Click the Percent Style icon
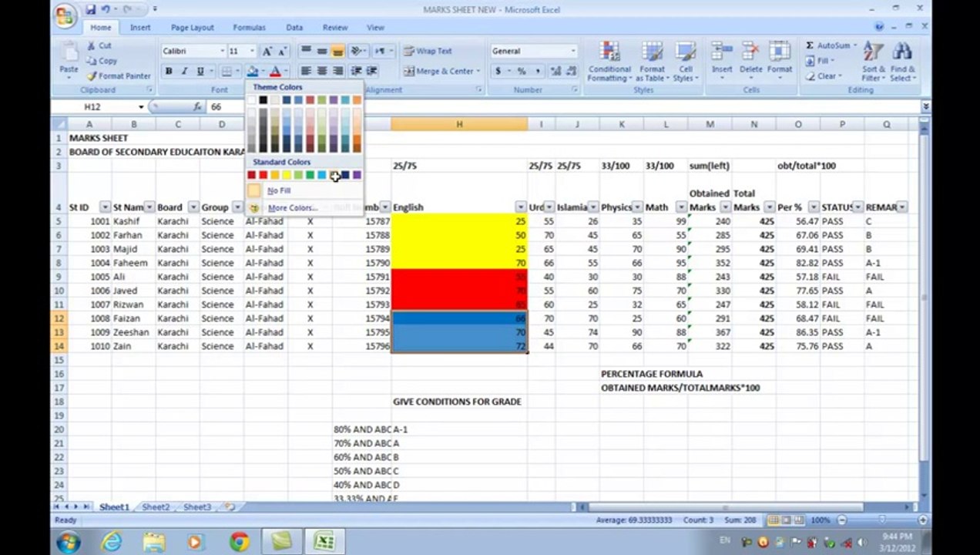This screenshot has width=980, height=555. point(522,71)
